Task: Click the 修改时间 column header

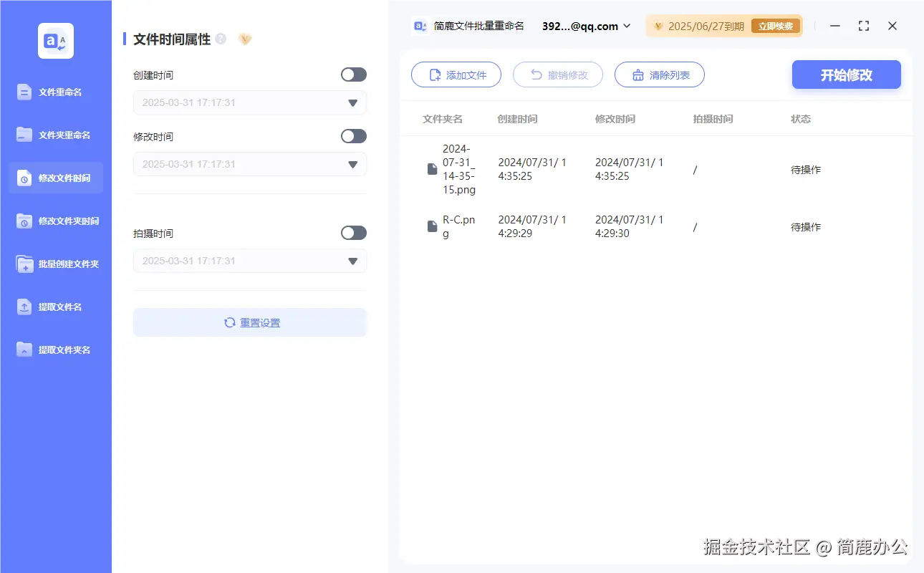Action: click(x=615, y=119)
